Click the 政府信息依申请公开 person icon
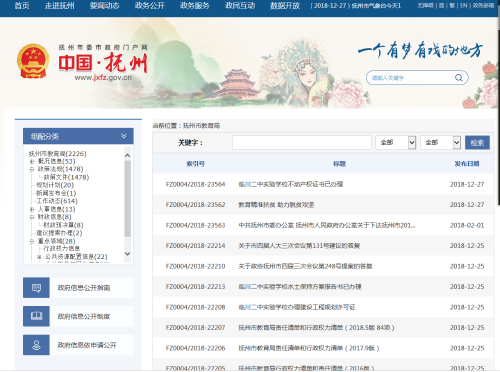The width and height of the screenshot is (500, 372). point(36,345)
